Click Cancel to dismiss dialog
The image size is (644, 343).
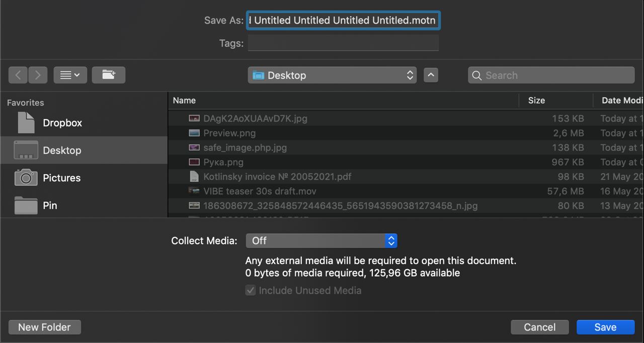[x=539, y=327]
